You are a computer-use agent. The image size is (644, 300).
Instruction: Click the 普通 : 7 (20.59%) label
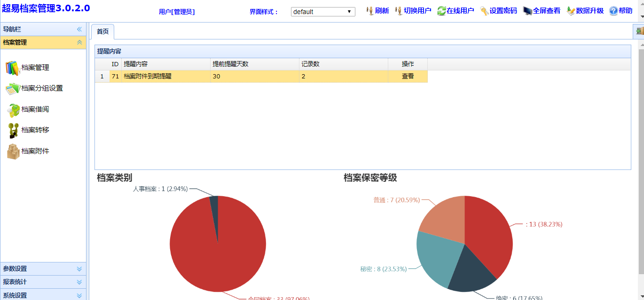pyautogui.click(x=397, y=200)
